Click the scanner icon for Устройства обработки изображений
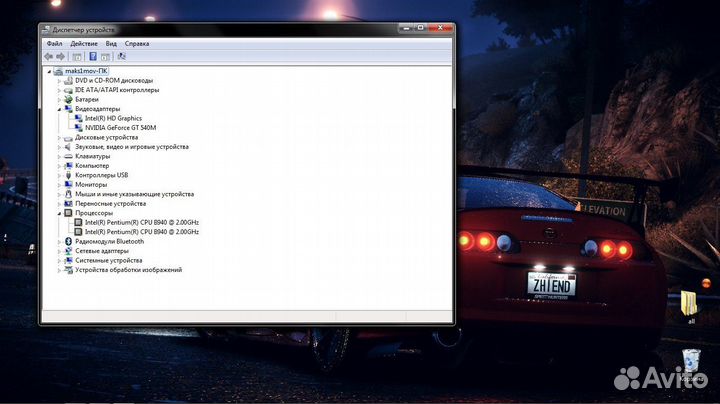Screen dimensions: 720x404 pos(68,270)
